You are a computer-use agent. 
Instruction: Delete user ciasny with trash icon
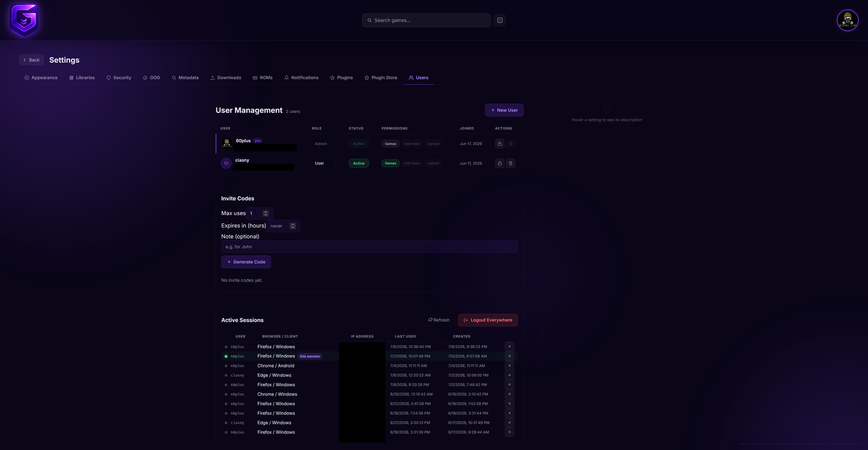[x=510, y=163]
